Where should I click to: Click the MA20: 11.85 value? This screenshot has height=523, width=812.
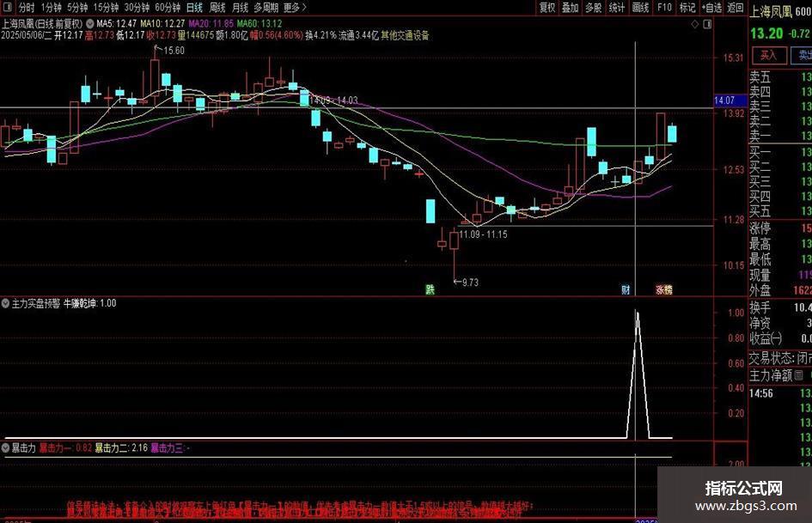pyautogui.click(x=211, y=24)
